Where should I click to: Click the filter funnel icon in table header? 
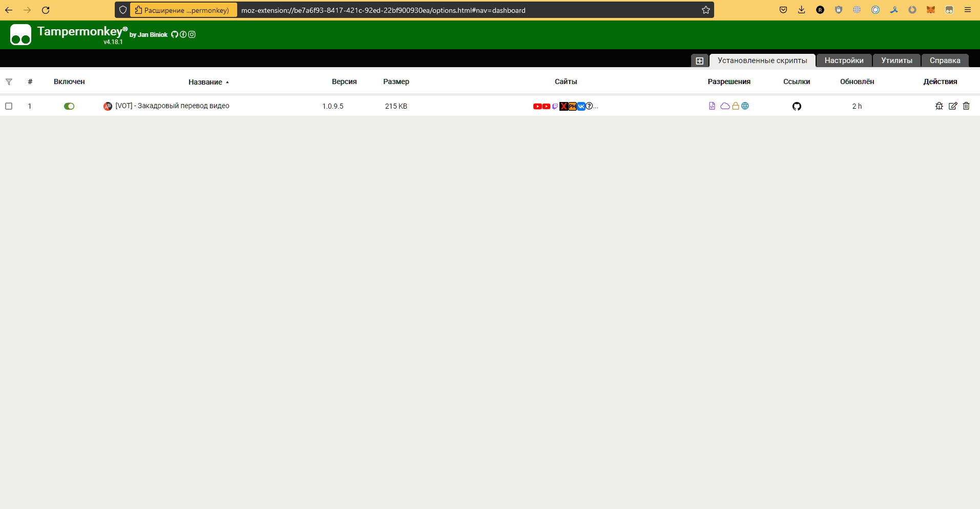point(9,82)
